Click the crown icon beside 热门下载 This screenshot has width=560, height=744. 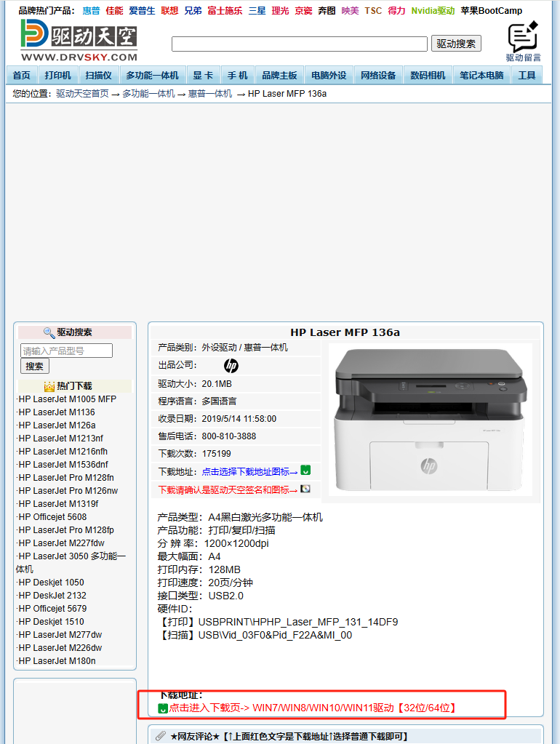49,386
